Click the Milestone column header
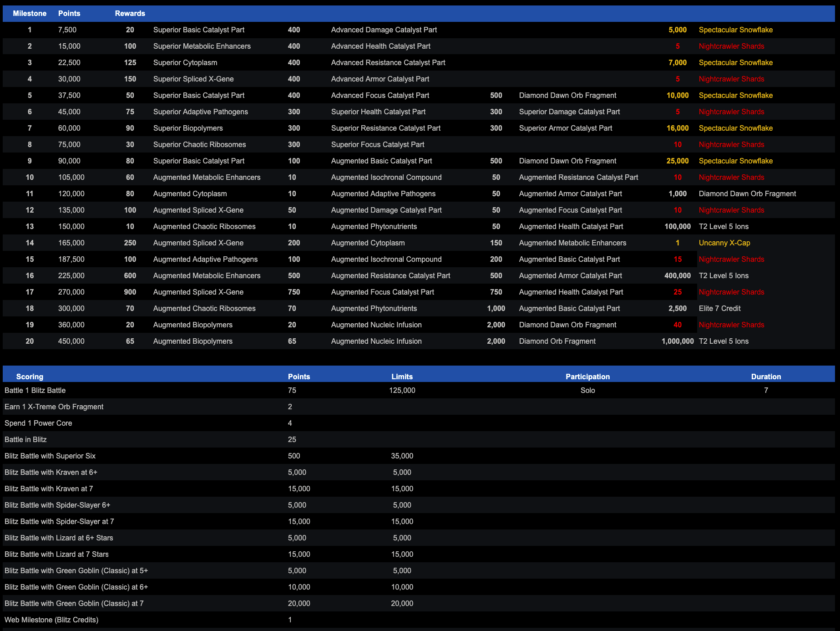 coord(30,13)
